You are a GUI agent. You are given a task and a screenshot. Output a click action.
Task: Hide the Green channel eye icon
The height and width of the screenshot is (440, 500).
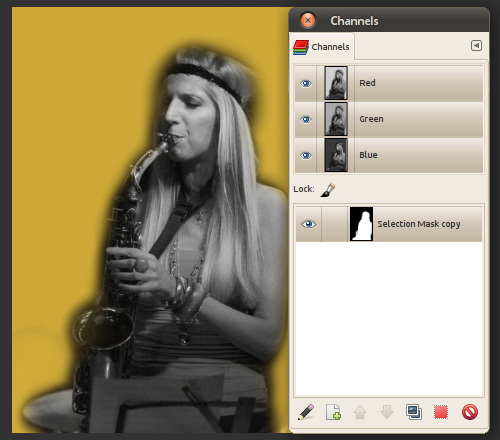306,119
